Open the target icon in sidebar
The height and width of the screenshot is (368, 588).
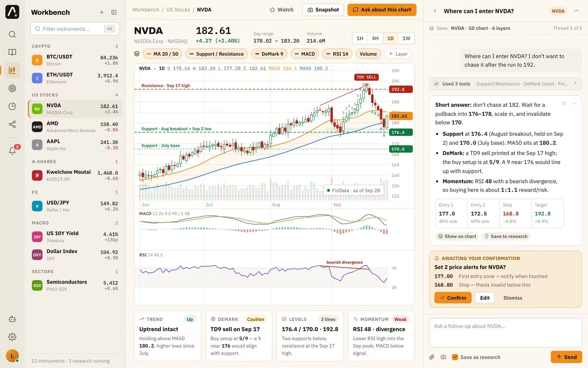12,88
